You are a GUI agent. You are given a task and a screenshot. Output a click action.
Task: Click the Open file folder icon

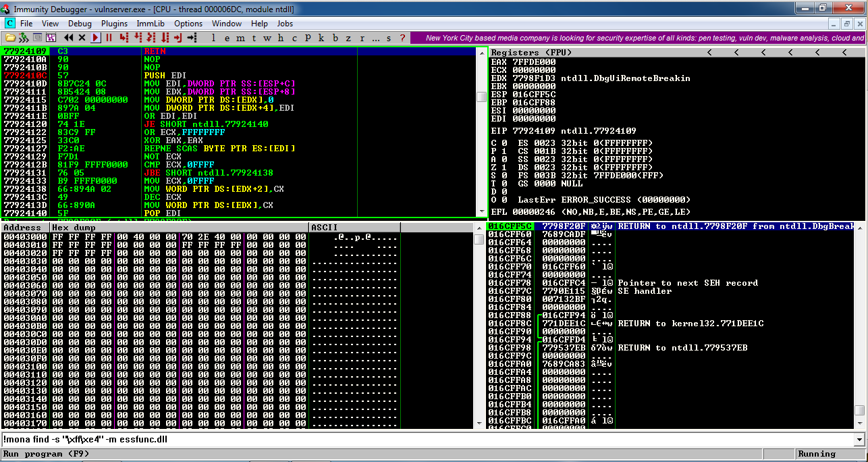[9, 38]
